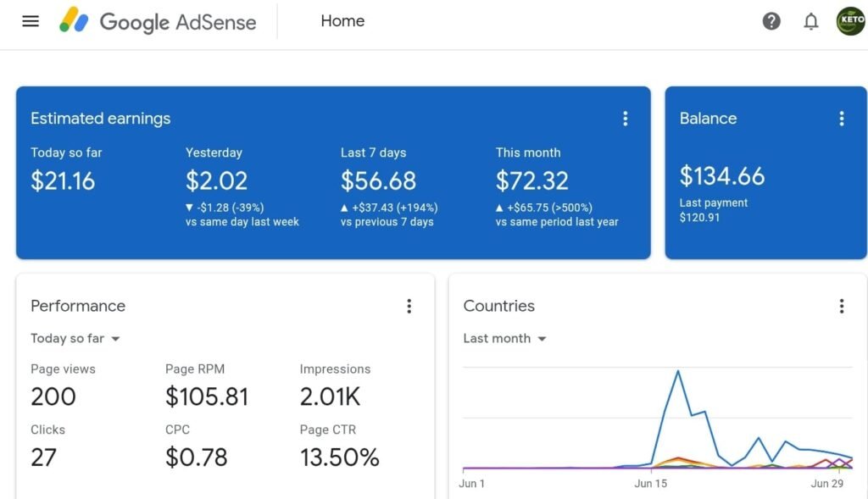Click the Page CTR value 13.50%
868x499 pixels.
(x=339, y=457)
